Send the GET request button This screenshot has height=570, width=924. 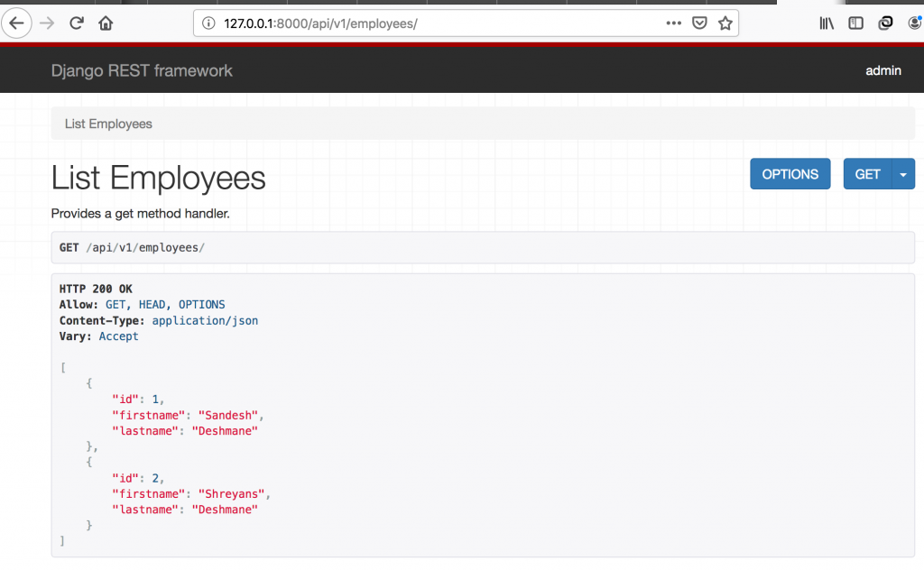(866, 173)
